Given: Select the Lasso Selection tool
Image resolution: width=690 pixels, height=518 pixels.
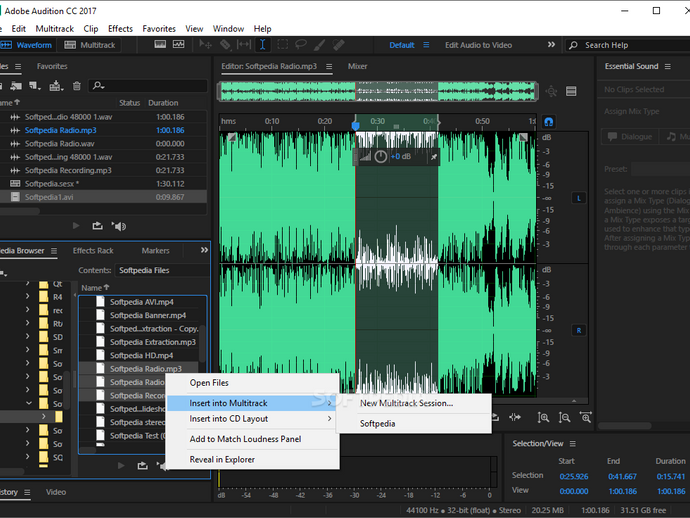Looking at the screenshot, I should click(302, 45).
